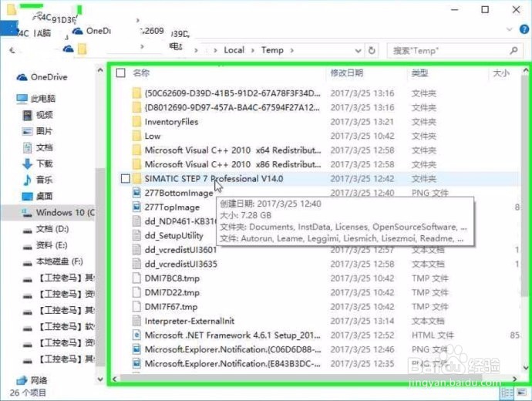Select the 本地磁盘 (F:) drive
The width and height of the screenshot is (532, 401).
tap(52, 262)
